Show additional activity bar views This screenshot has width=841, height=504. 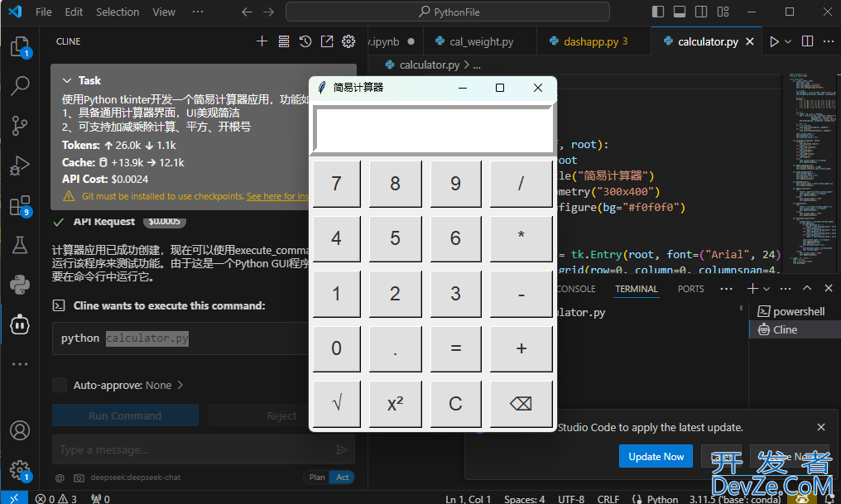tap(20, 364)
